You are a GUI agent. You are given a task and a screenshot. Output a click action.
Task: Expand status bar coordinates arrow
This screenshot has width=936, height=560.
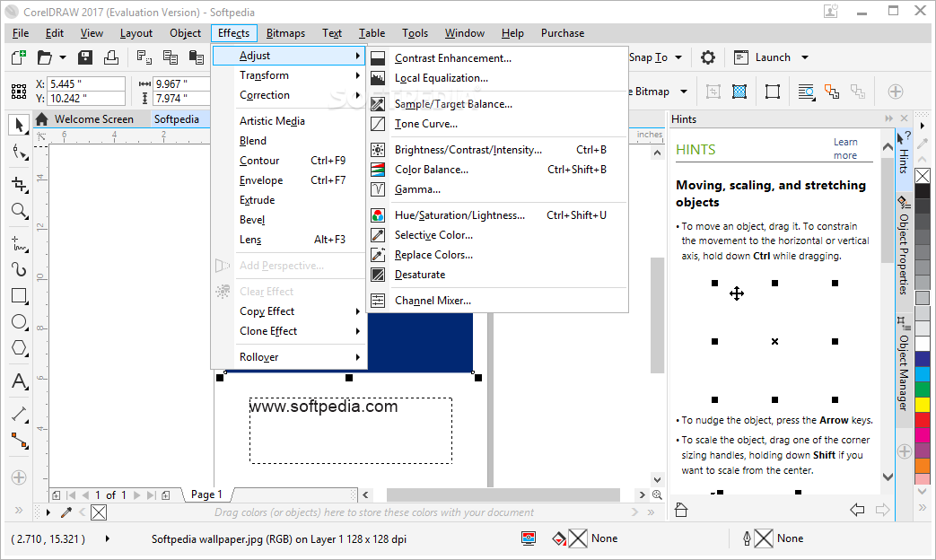coord(108,538)
